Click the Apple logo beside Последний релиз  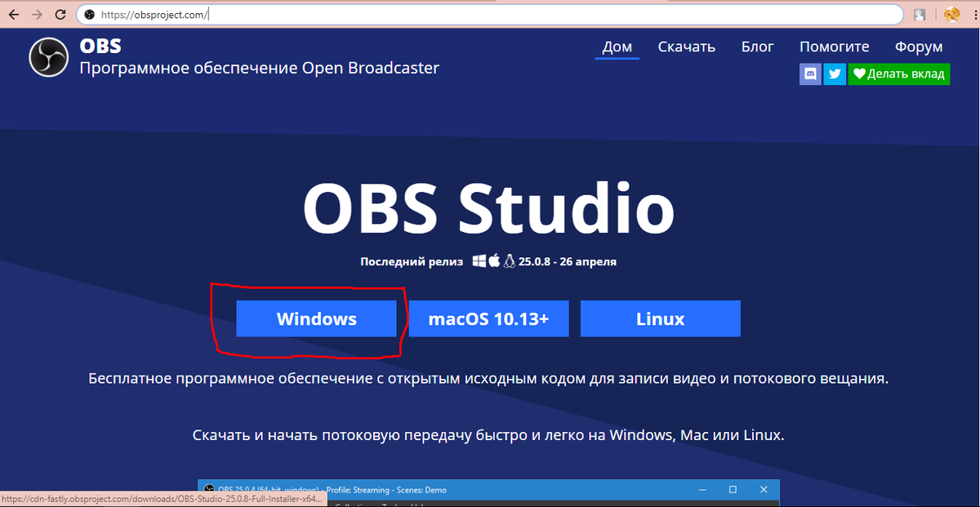493,261
